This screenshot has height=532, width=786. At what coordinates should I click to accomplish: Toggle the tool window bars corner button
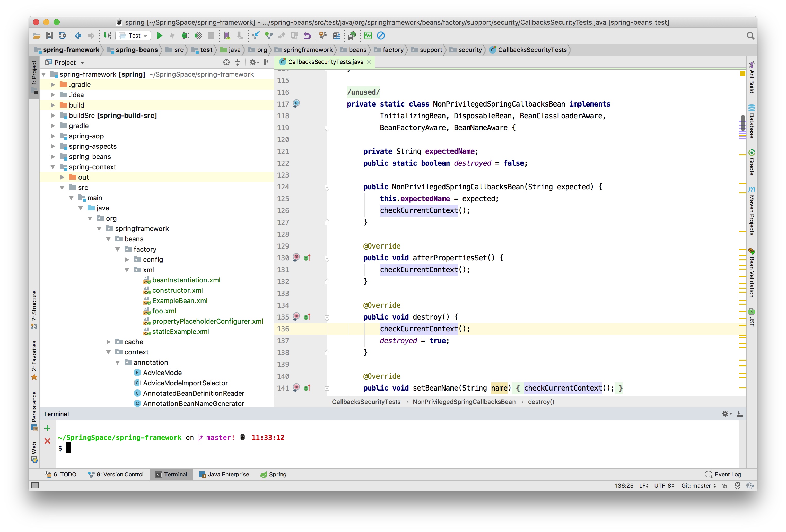[35, 486]
